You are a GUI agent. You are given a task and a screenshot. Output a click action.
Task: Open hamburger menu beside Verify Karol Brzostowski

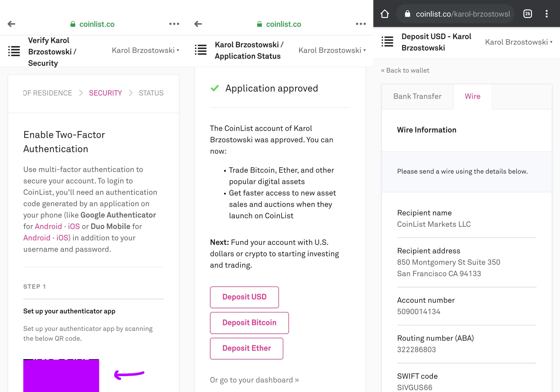point(14,51)
